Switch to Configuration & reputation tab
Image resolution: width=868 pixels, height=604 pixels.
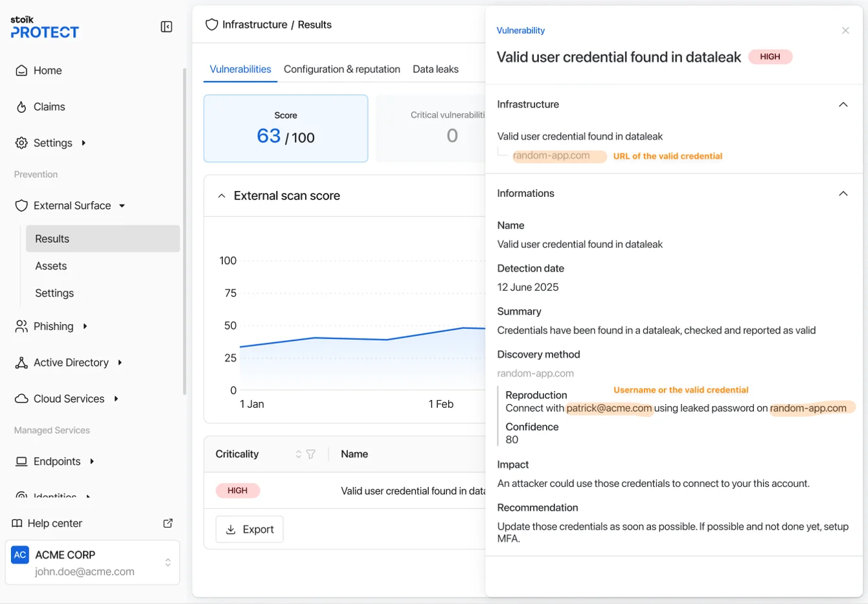point(341,69)
